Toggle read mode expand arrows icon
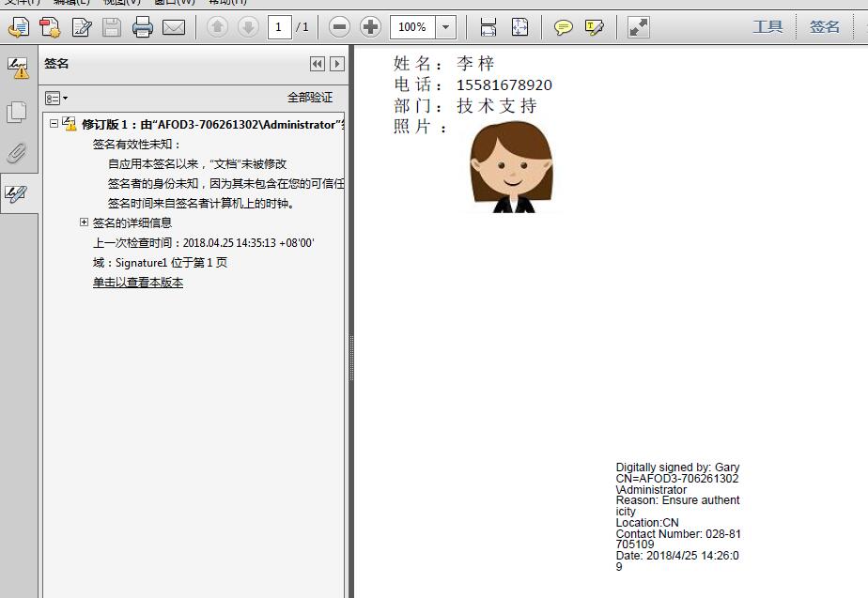The width and height of the screenshot is (868, 598). (638, 27)
